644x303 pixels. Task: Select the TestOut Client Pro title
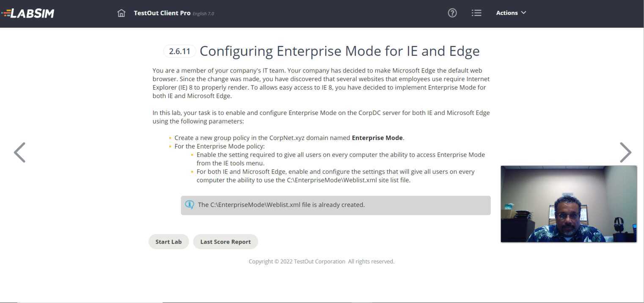pos(162,13)
